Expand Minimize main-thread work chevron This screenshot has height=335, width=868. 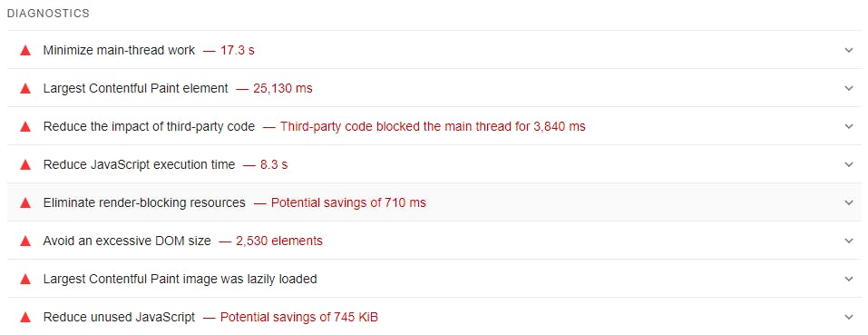[849, 51]
